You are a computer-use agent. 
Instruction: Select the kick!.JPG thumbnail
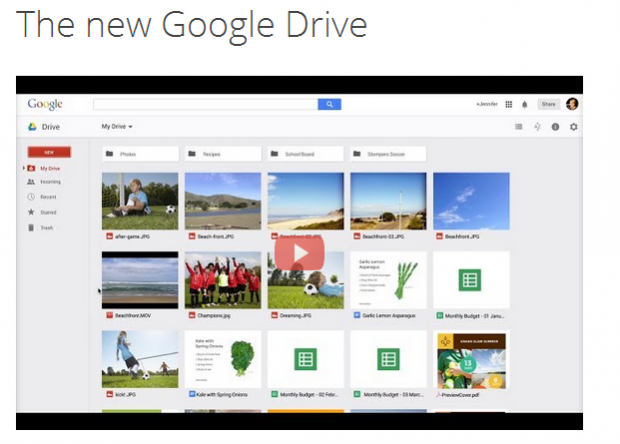(x=140, y=359)
